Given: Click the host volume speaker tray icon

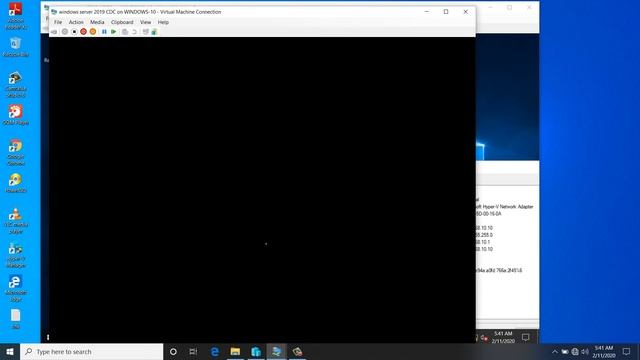Looking at the screenshot, I should pyautogui.click(x=585, y=351).
